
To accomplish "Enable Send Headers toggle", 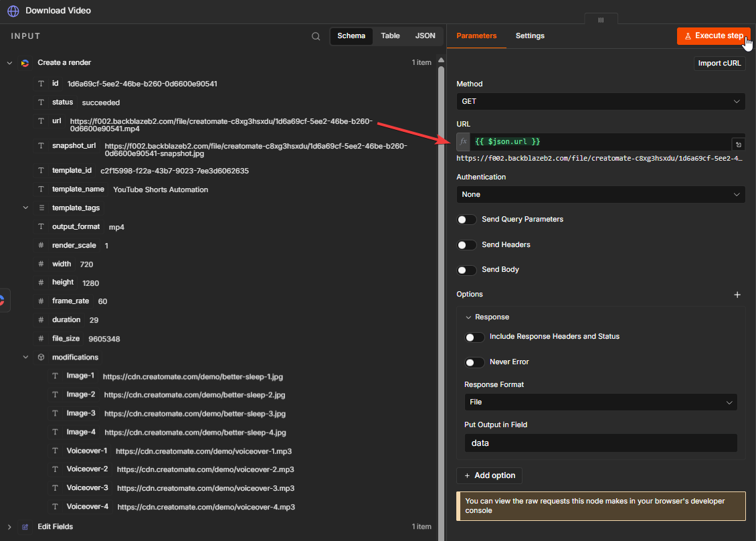I will (466, 245).
